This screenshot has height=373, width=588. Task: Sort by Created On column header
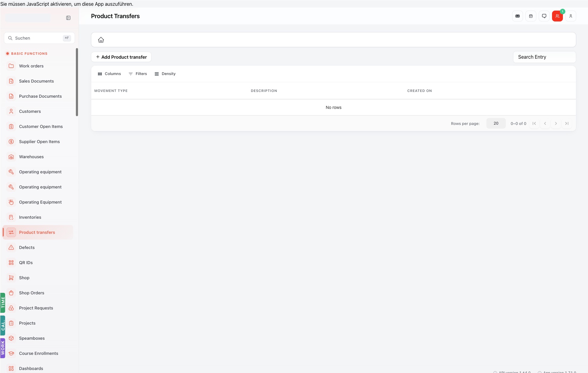[x=420, y=91]
